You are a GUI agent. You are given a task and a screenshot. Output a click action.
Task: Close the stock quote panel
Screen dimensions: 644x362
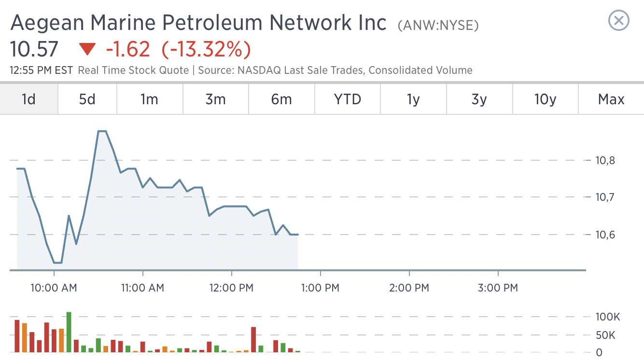pos(619,21)
